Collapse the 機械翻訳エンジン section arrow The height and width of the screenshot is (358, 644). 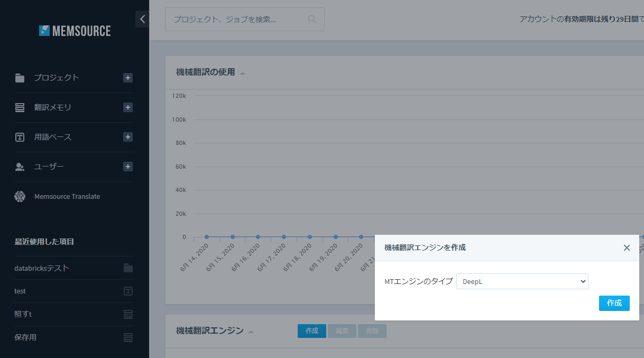[x=251, y=332]
